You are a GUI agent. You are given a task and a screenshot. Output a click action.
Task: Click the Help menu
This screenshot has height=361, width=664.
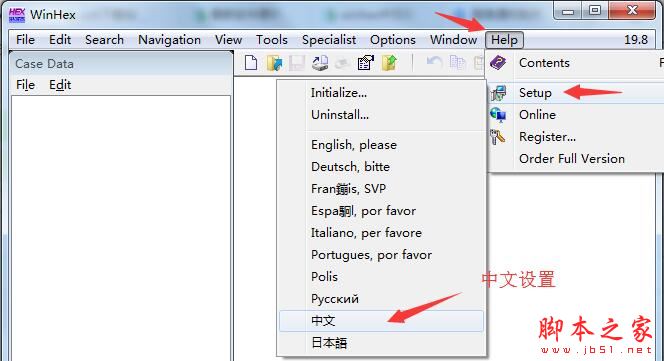point(504,40)
